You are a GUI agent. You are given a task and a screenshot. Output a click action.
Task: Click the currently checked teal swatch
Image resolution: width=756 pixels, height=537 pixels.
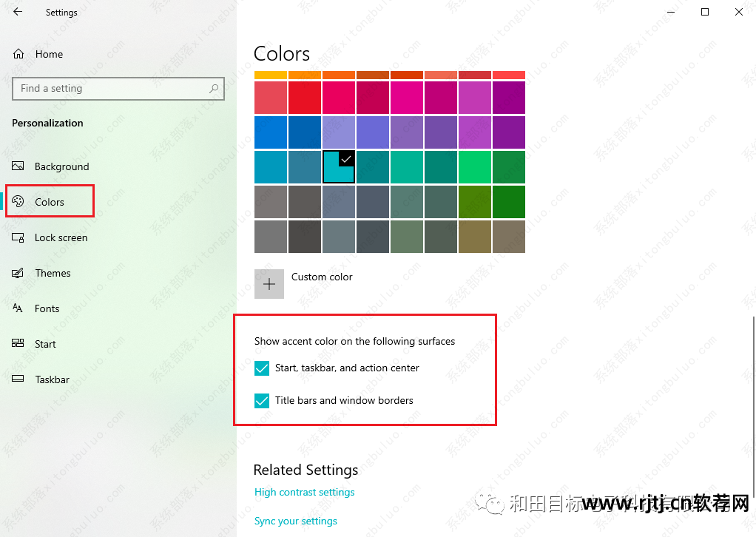pos(338,166)
